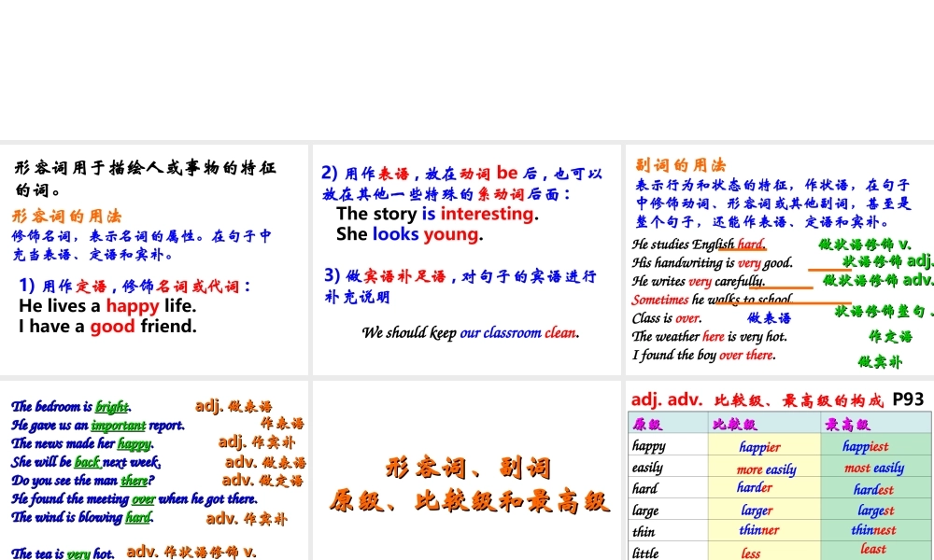Click the red heading 'adj. adv. 比较级、最高级的构成'
This screenshot has width=934, height=560.
(x=757, y=399)
